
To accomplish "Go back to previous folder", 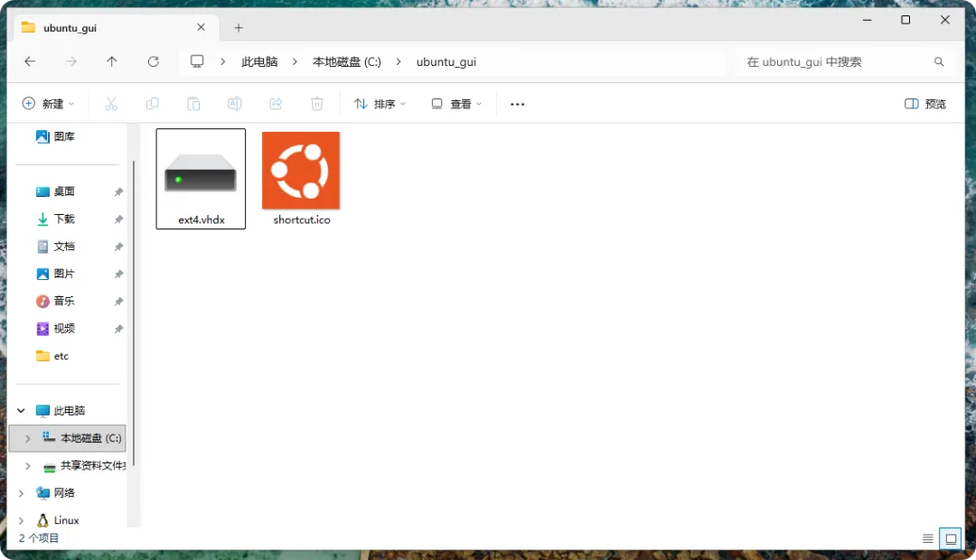I will point(30,61).
